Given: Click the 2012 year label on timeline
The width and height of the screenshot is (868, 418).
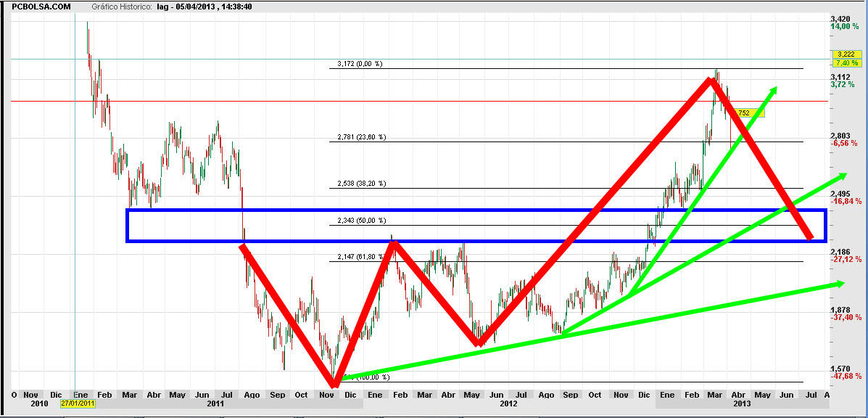Looking at the screenshot, I should [508, 403].
